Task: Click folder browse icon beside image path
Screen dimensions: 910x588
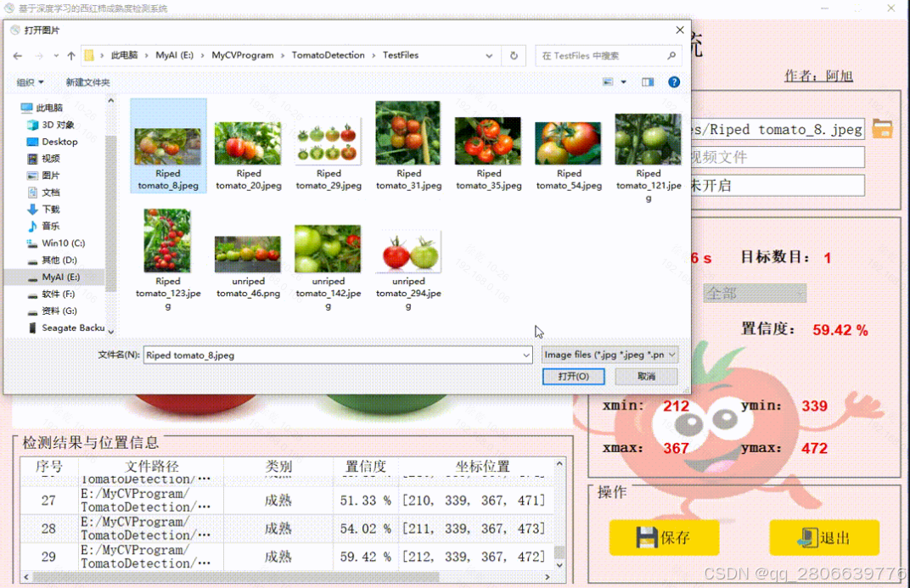Action: [x=882, y=128]
